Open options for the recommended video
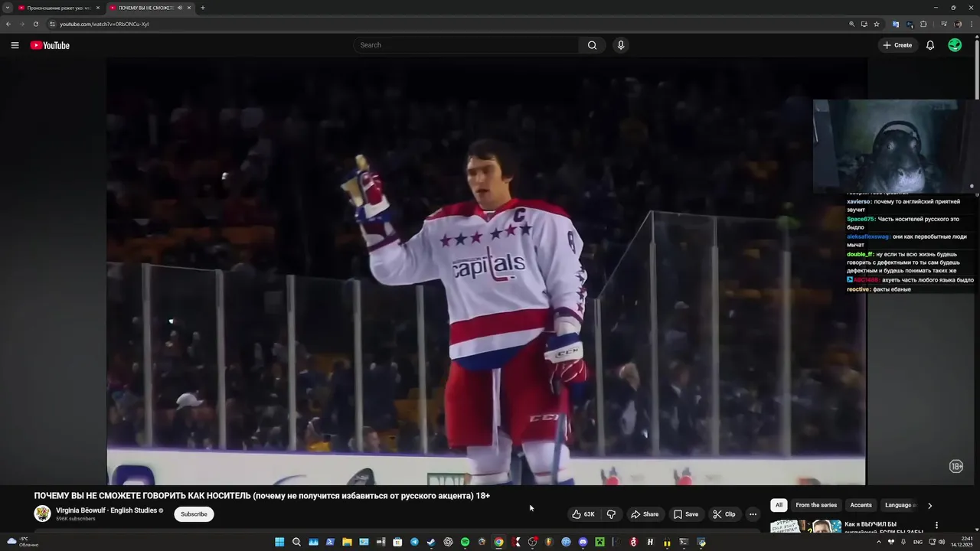The width and height of the screenshot is (980, 551). tap(936, 525)
